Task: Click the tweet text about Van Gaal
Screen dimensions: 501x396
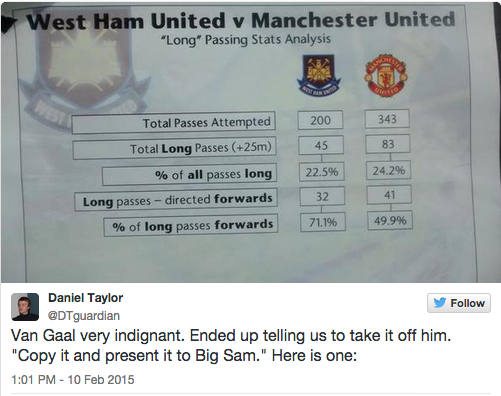Action: (231, 345)
